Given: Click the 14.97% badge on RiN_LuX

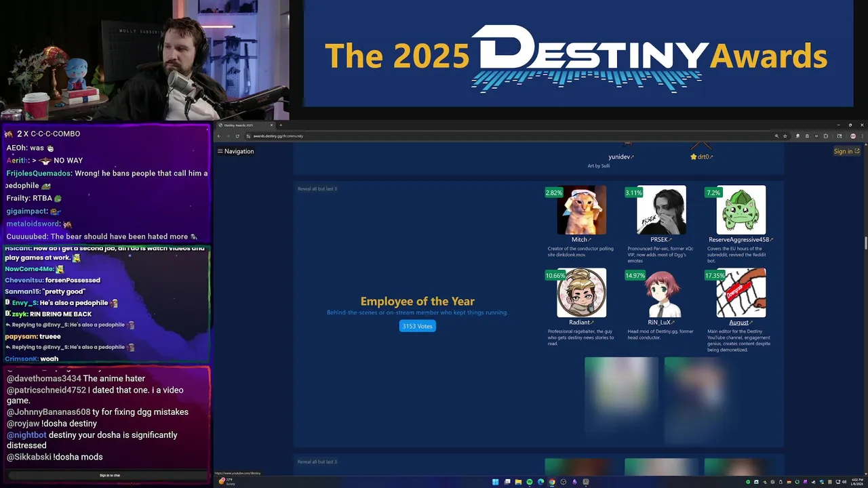Looking at the screenshot, I should [x=635, y=275].
